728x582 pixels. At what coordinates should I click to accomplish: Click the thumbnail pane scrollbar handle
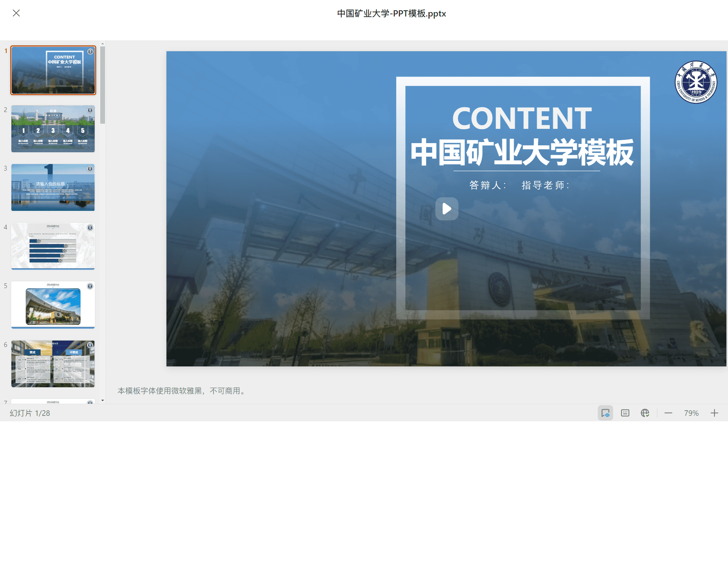click(103, 85)
